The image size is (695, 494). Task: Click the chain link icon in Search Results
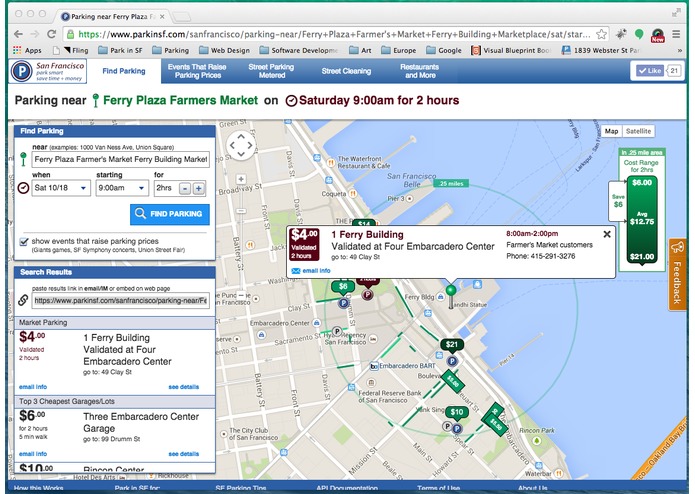[23, 300]
